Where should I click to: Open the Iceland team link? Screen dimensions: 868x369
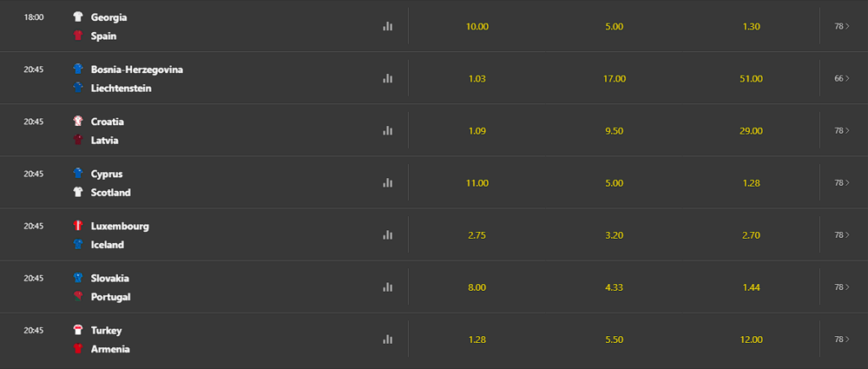click(x=108, y=245)
